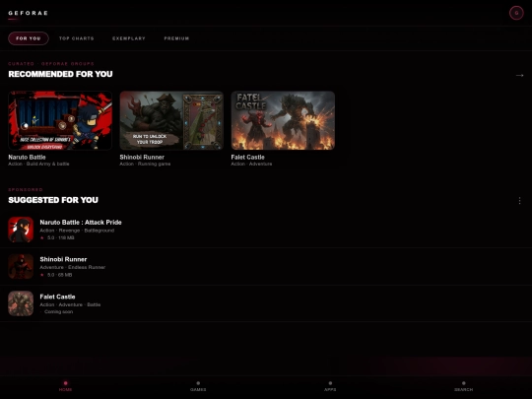
Task: Click the Apps navigation icon
Action: coord(330,383)
